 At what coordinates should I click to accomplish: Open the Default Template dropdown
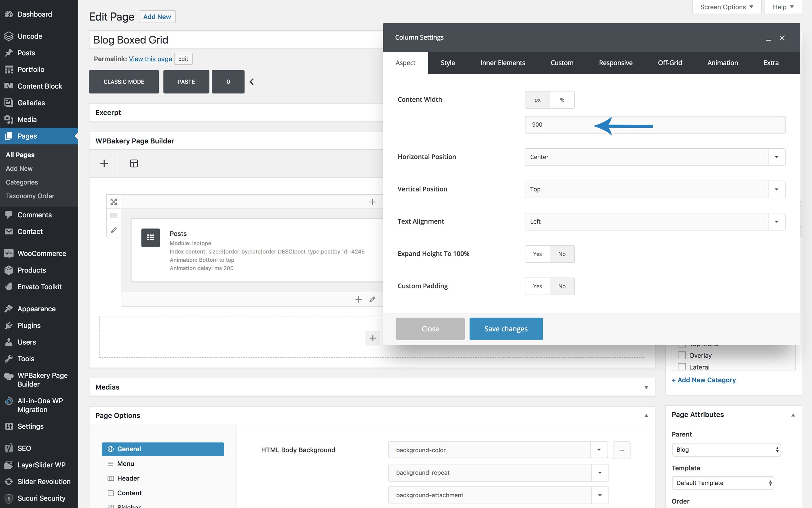pyautogui.click(x=723, y=483)
